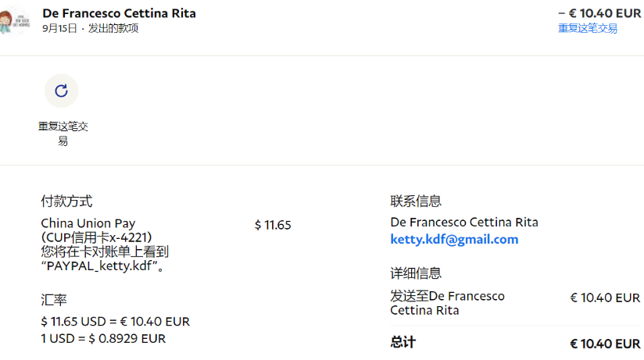644x360 pixels.
Task: Click the $ 11.65 payment amount
Action: 273,225
